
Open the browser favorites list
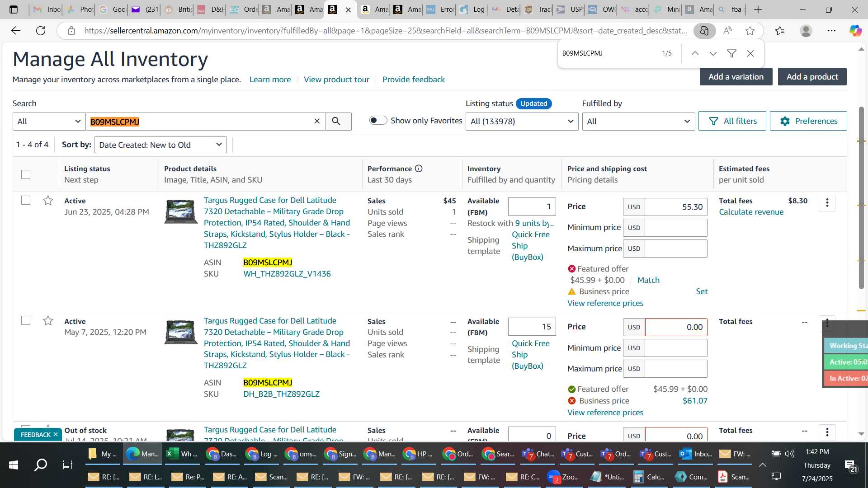point(780,31)
